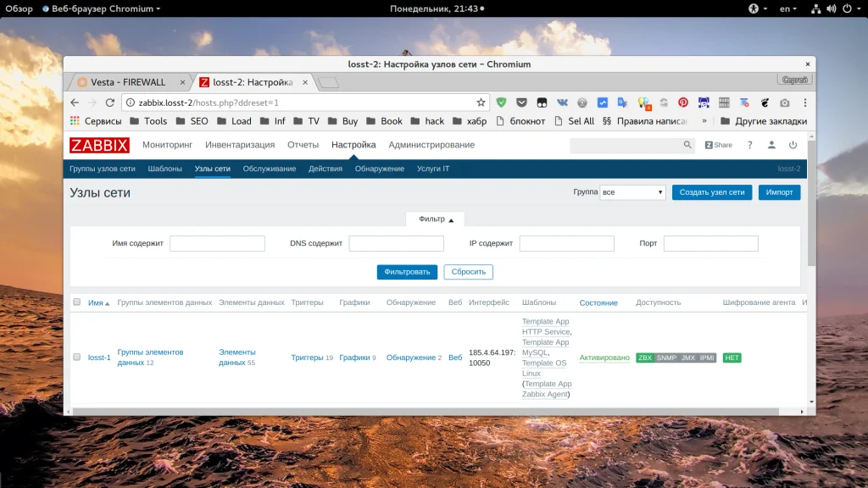Open the Zabbix help question mark
The image size is (868, 488).
pos(749,145)
